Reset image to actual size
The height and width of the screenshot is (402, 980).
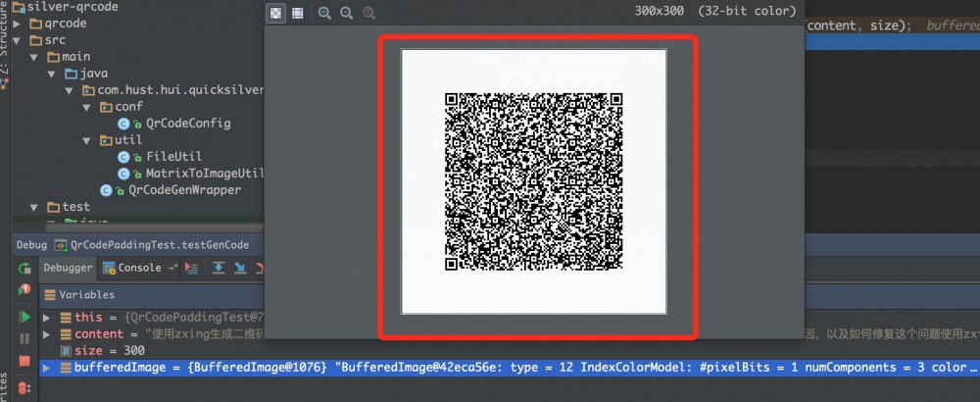click(368, 13)
